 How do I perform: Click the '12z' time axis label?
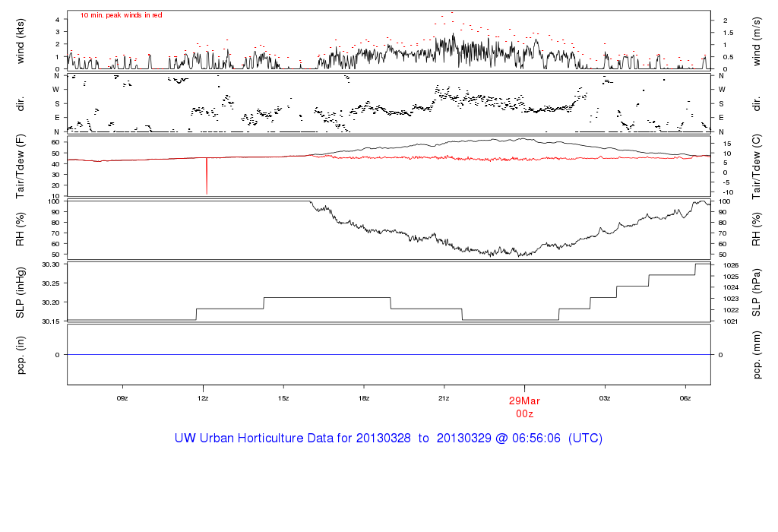(202, 398)
